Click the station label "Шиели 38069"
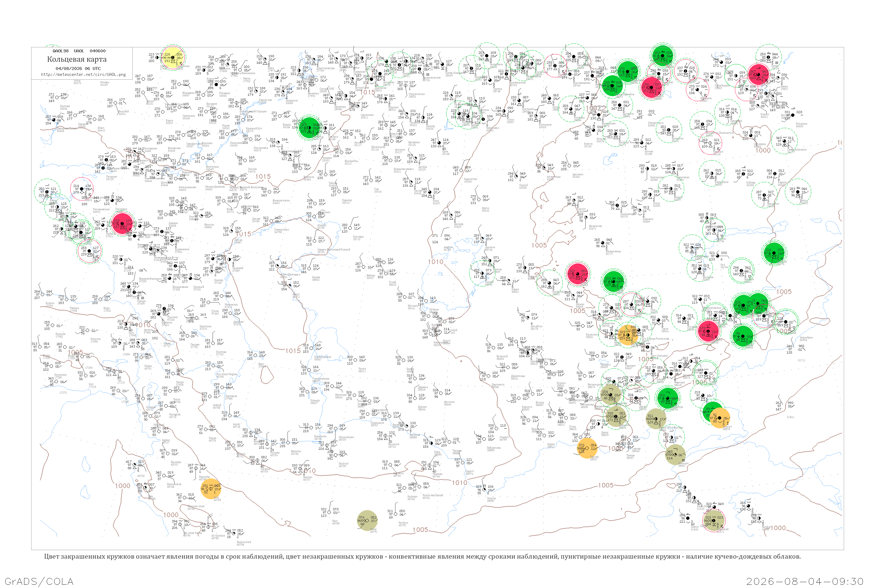882x588 pixels. [580, 305]
